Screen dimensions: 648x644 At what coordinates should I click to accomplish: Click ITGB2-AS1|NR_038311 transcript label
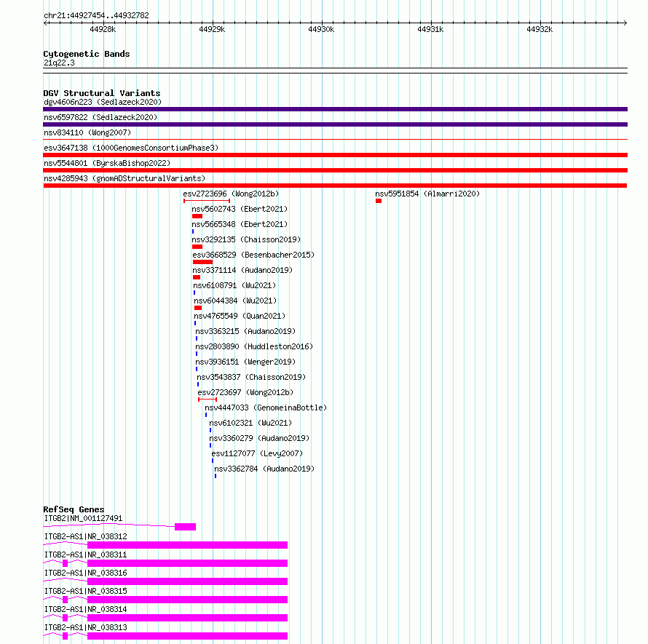click(85, 554)
